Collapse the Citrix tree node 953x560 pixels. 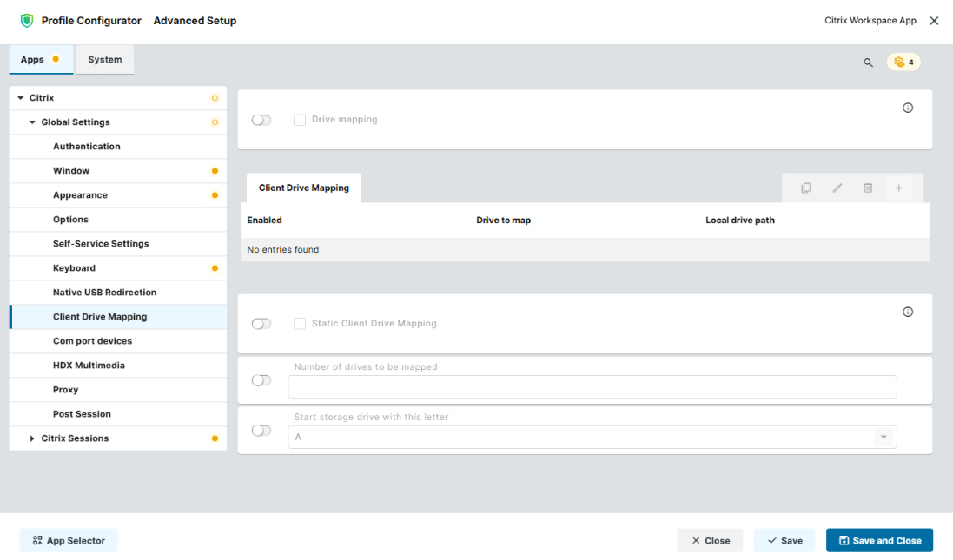tap(21, 98)
